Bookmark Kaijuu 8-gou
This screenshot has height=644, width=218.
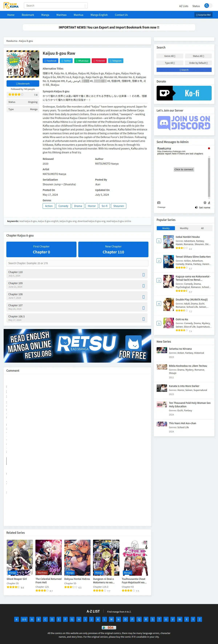click(x=23, y=84)
